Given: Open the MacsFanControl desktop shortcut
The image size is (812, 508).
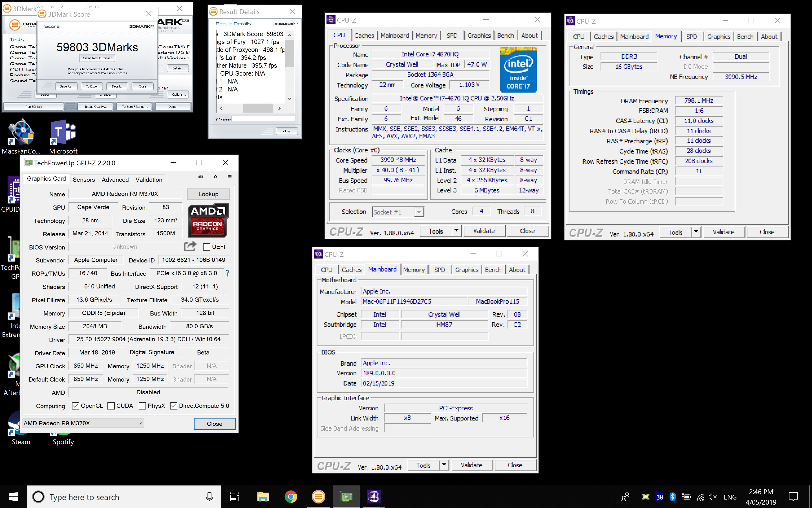Looking at the screenshot, I should coord(21,136).
